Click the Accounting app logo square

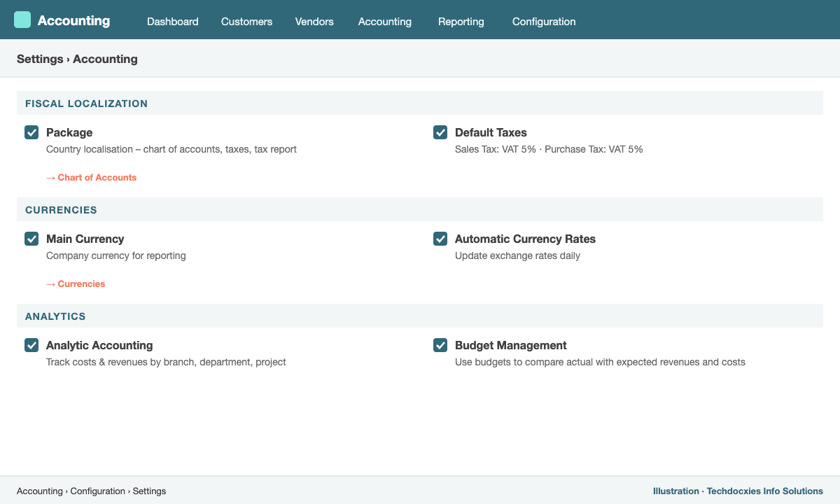tap(22, 20)
